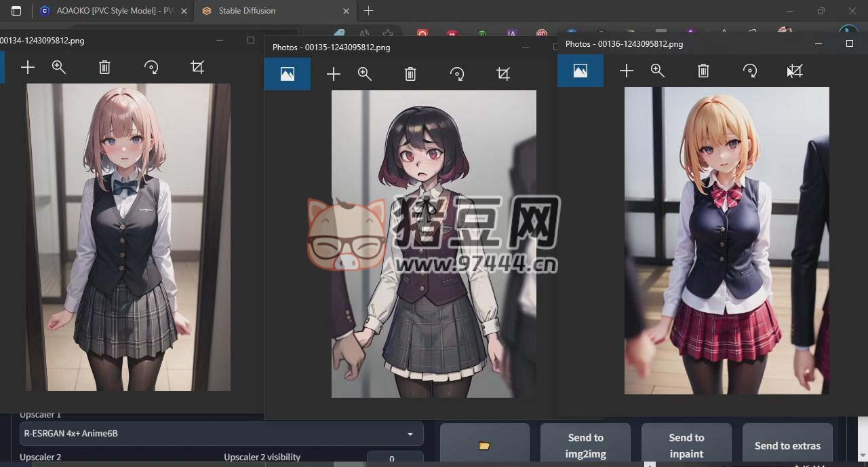Rotate the 00136-1243095812.png photo

point(750,71)
